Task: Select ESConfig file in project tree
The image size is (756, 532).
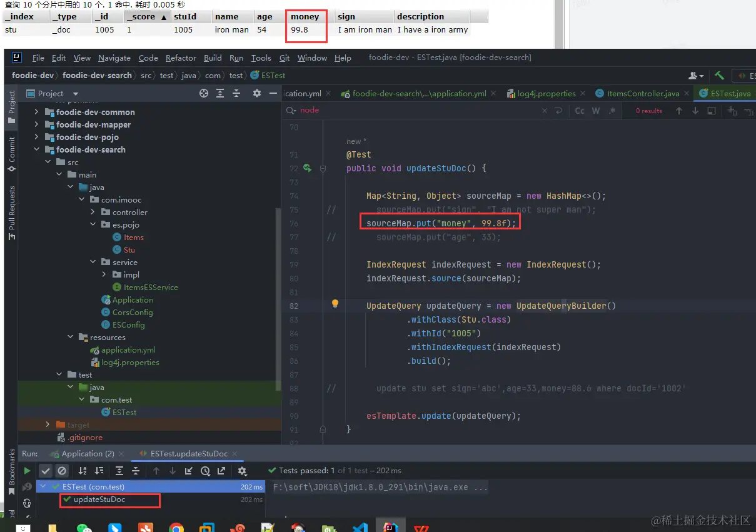Action: (128, 324)
